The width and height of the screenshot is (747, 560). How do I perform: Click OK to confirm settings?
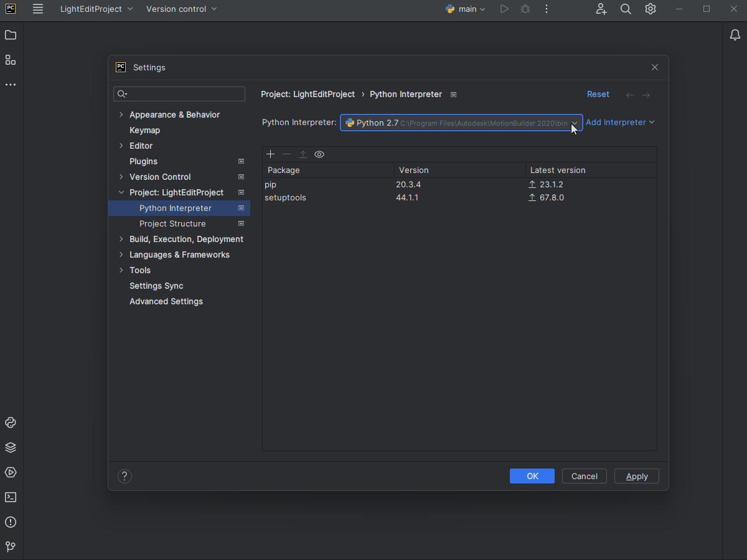(x=532, y=476)
